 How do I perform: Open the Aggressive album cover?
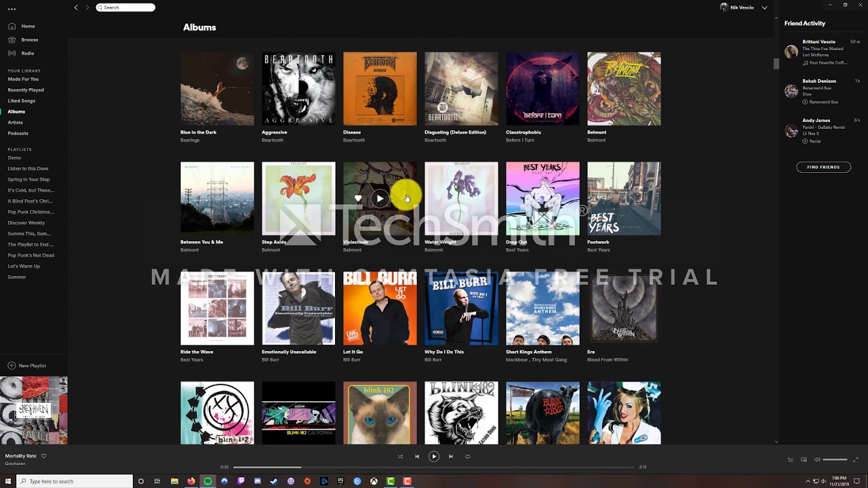coord(298,89)
